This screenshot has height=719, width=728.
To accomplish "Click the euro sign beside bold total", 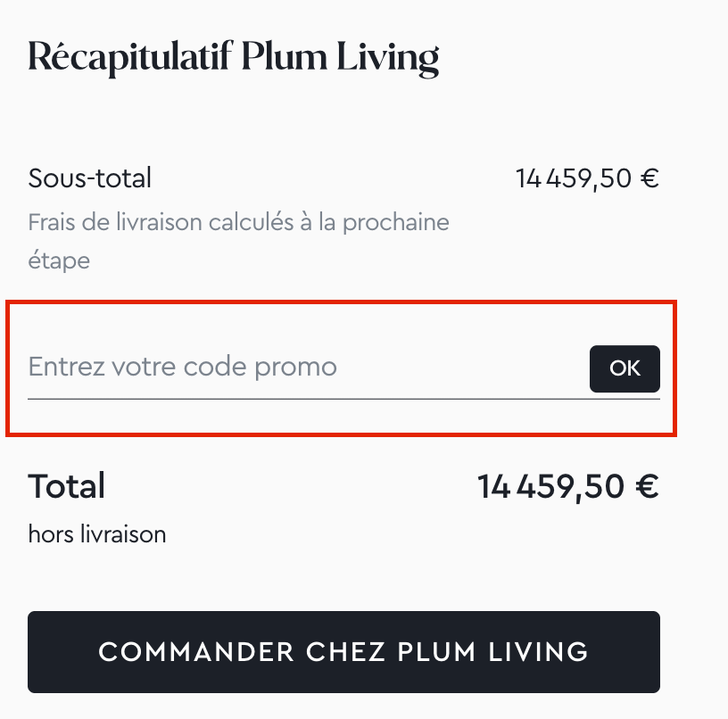I will tap(645, 486).
